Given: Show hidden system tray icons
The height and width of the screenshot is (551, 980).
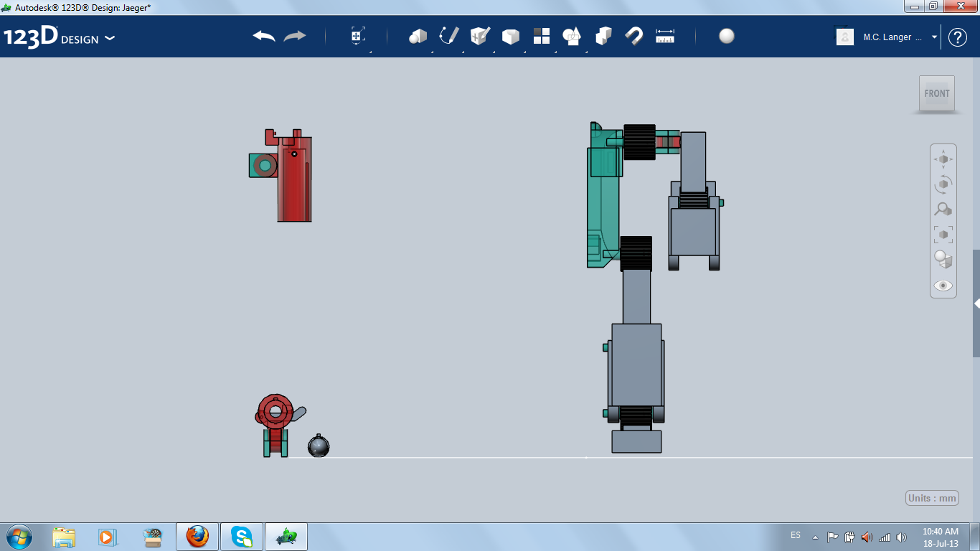Looking at the screenshot, I should point(815,537).
